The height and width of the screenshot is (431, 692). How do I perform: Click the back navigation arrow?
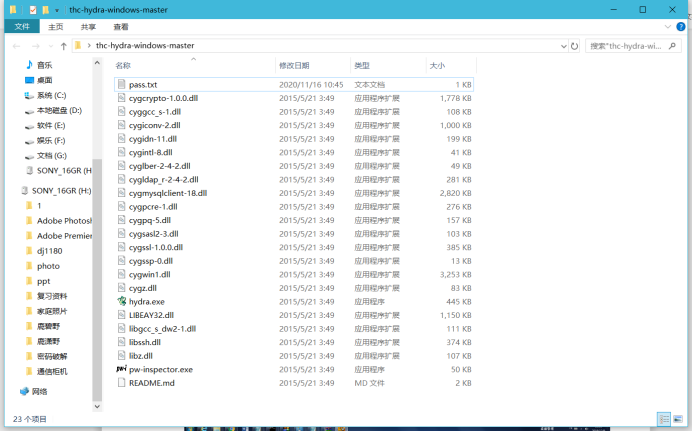[16, 46]
